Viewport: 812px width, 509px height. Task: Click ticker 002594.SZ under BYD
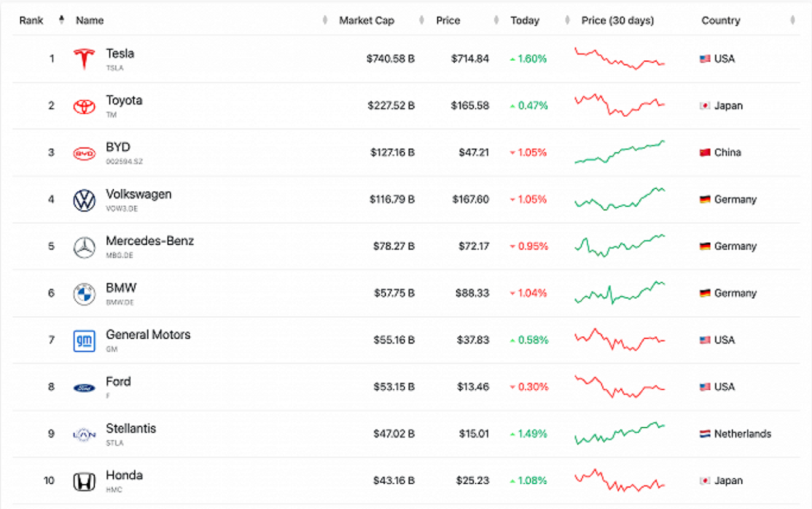point(124,162)
